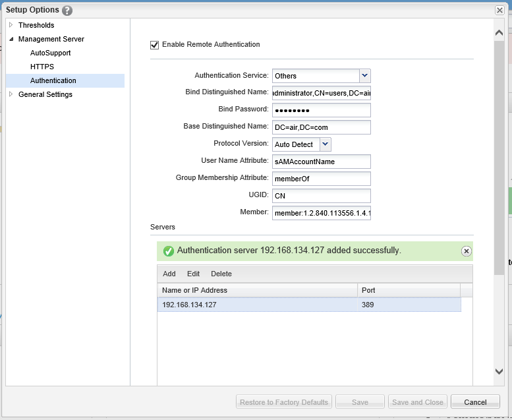
Task: Dismiss the server added success notification
Action: pos(466,251)
